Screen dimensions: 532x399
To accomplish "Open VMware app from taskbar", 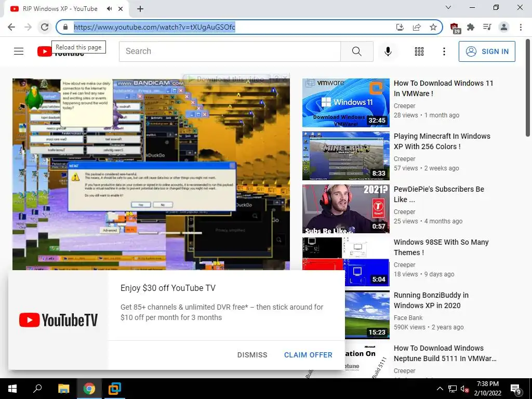I will click(x=114, y=389).
